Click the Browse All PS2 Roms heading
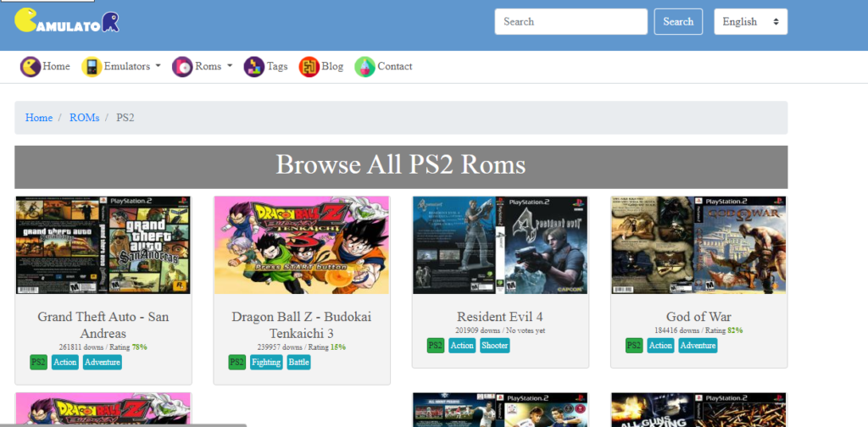Viewport: 868px width, 427px height. (401, 165)
